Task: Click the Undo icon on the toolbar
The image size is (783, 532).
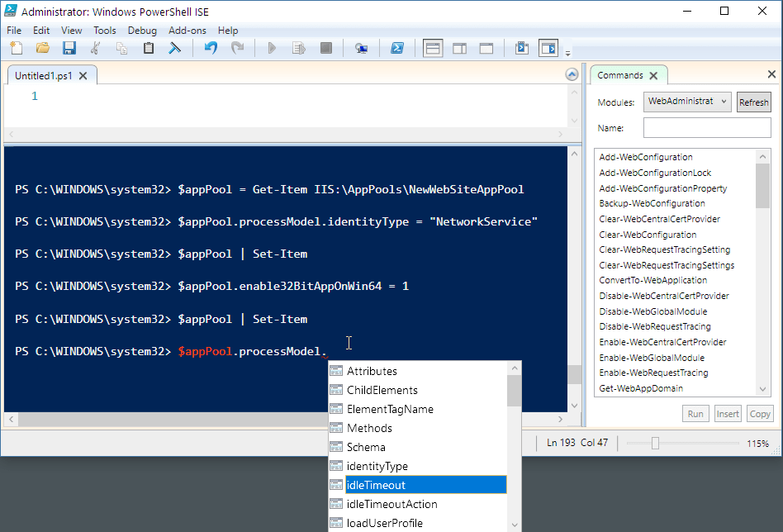Action: 211,48
